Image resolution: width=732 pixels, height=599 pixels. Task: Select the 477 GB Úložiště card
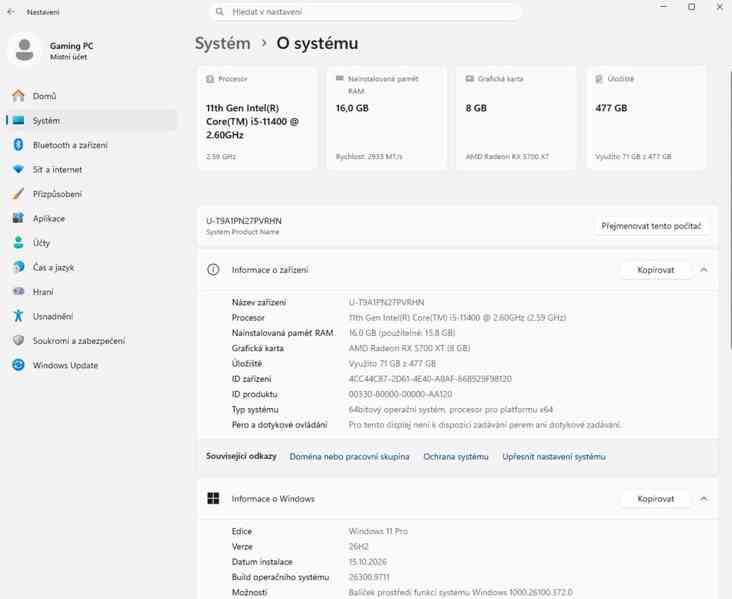[647, 118]
